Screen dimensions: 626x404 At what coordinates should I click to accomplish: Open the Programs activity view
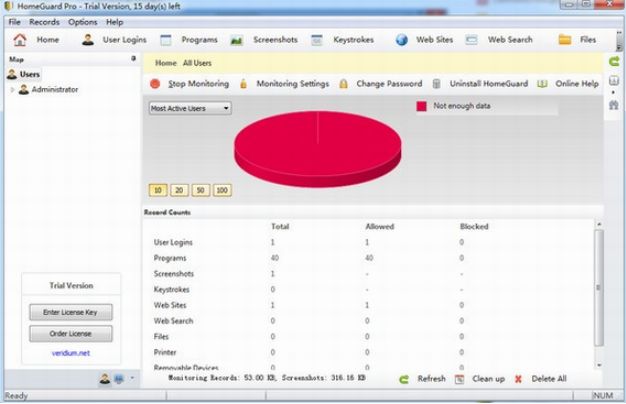(x=189, y=40)
